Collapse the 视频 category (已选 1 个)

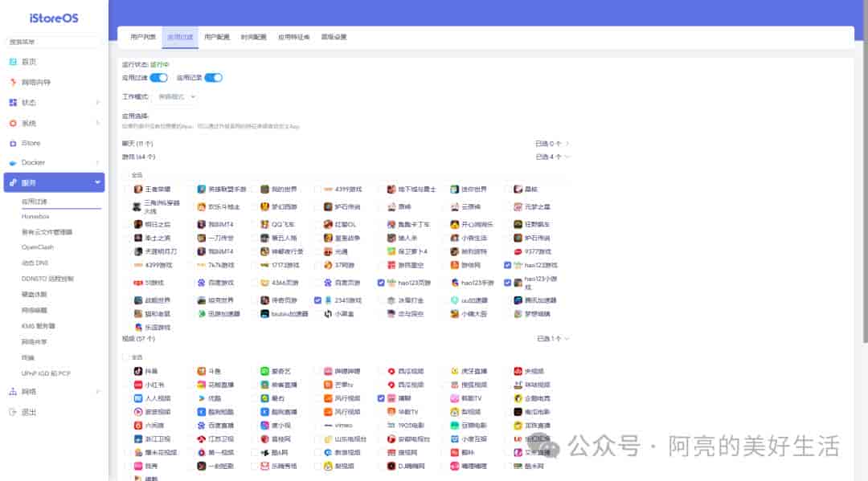[x=567, y=338]
